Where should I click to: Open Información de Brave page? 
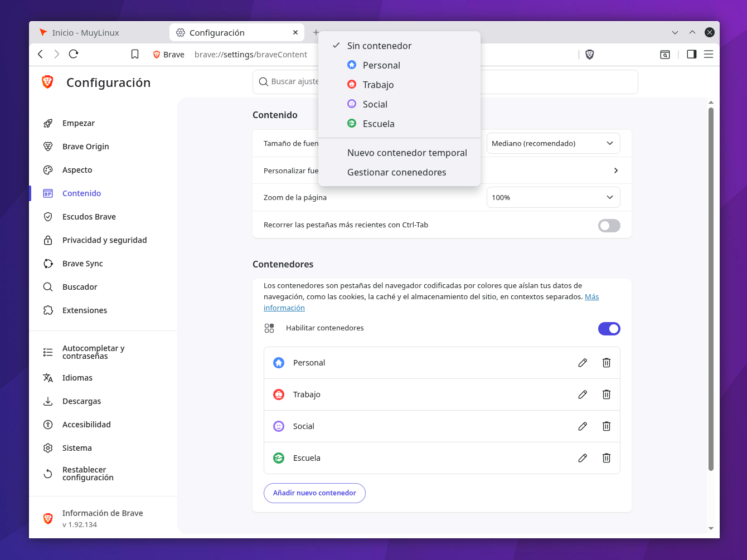[x=103, y=518]
